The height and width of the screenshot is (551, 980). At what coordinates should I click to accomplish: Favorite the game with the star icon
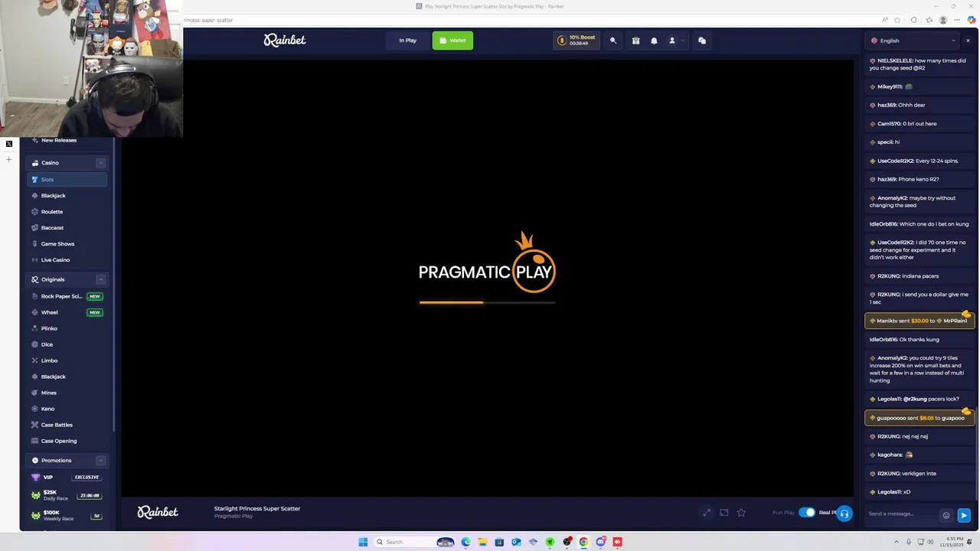741,513
